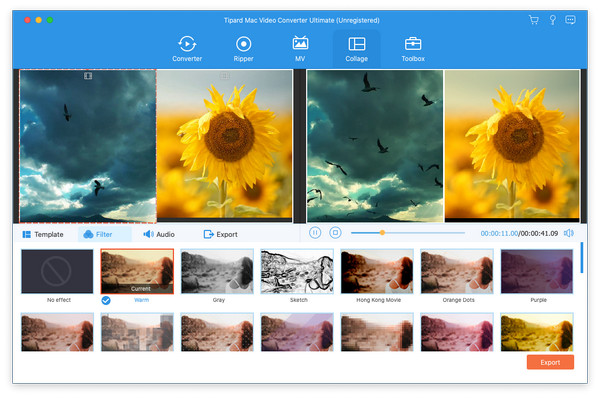Apply the Gray filter

click(217, 271)
